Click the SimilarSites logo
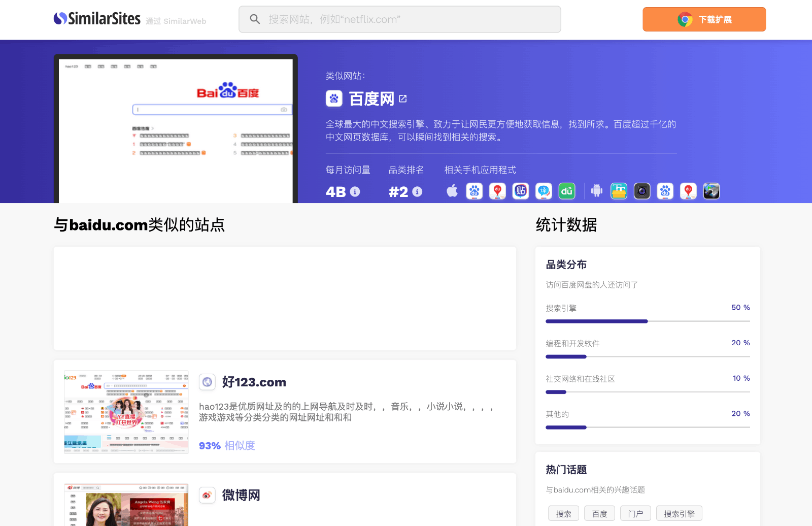The image size is (812, 526). point(97,19)
